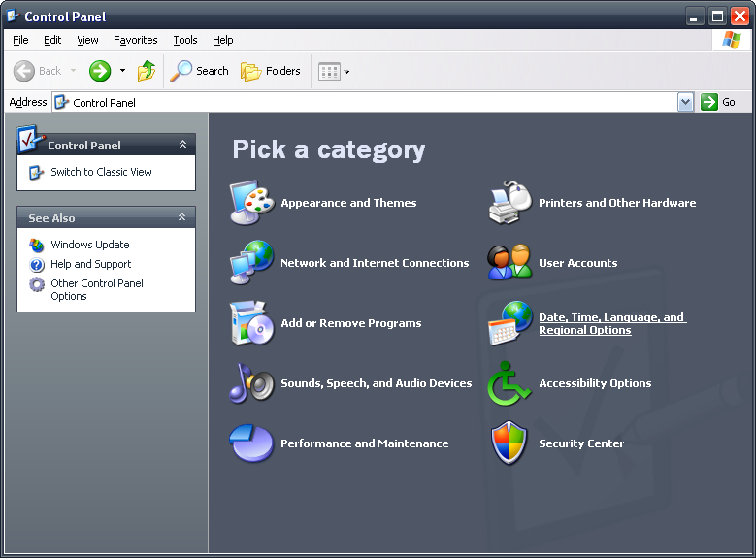The height and width of the screenshot is (558, 756).
Task: Click the Windows Update icon in See Also
Action: coord(37,245)
